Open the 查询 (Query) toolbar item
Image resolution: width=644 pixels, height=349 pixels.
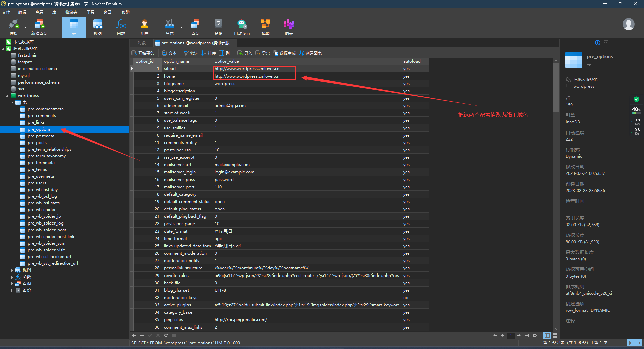tap(195, 27)
